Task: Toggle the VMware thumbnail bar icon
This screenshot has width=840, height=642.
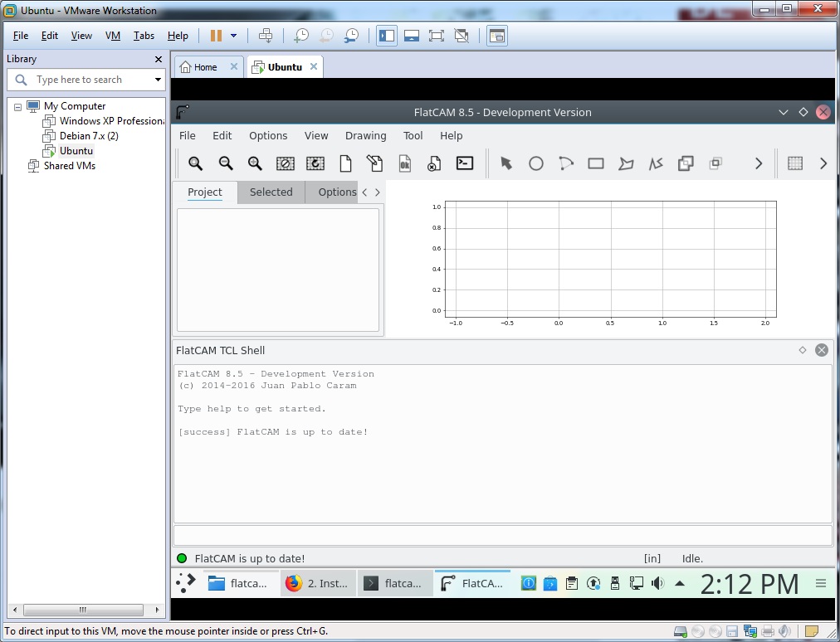Action: [x=412, y=36]
